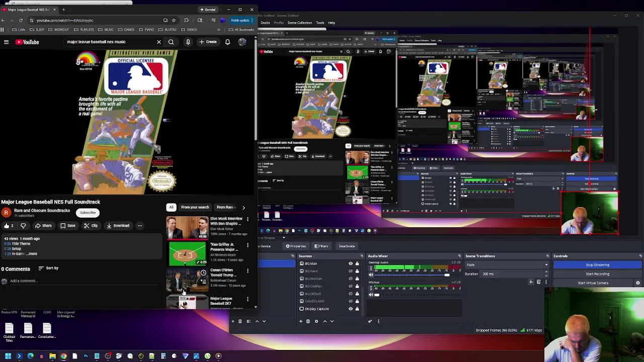Open OBS Scene Collection menu

click(300, 23)
